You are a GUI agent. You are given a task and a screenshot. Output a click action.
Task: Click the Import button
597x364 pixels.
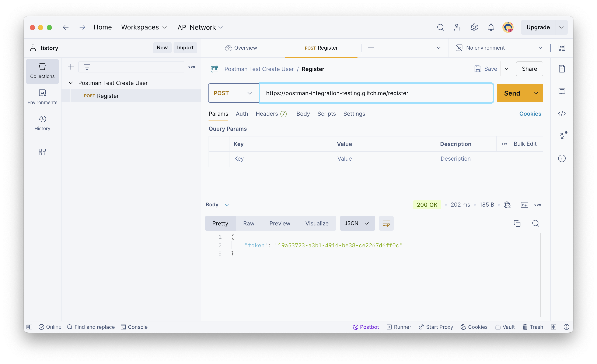point(185,48)
